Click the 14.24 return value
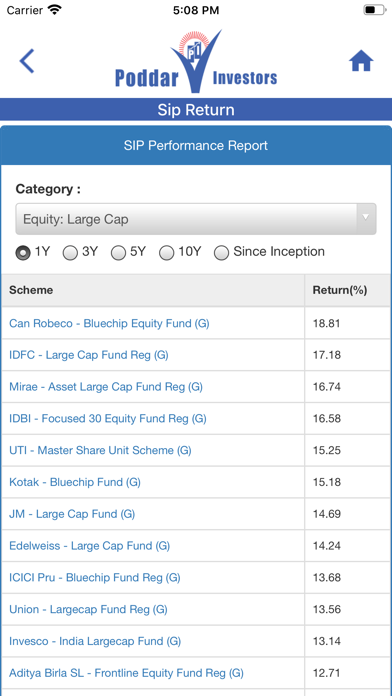This screenshot has width=392, height=696. pos(327,546)
